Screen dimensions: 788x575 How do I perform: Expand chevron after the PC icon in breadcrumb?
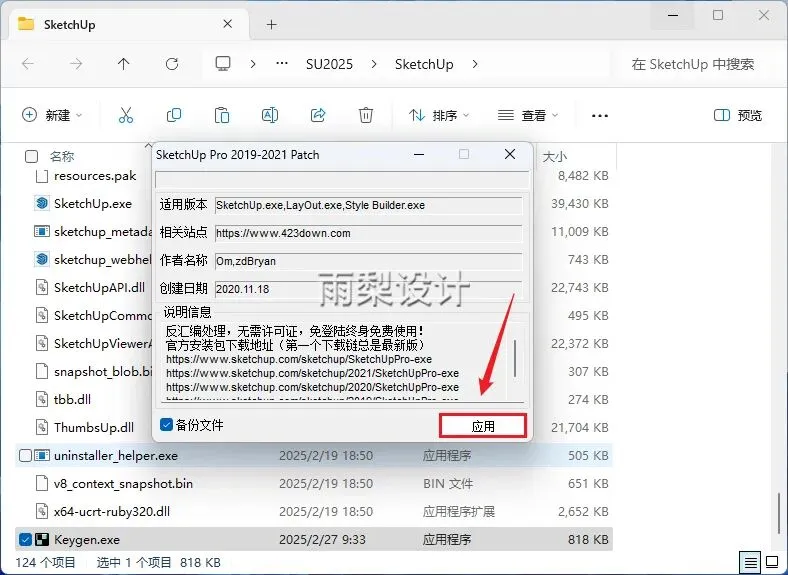click(x=253, y=64)
